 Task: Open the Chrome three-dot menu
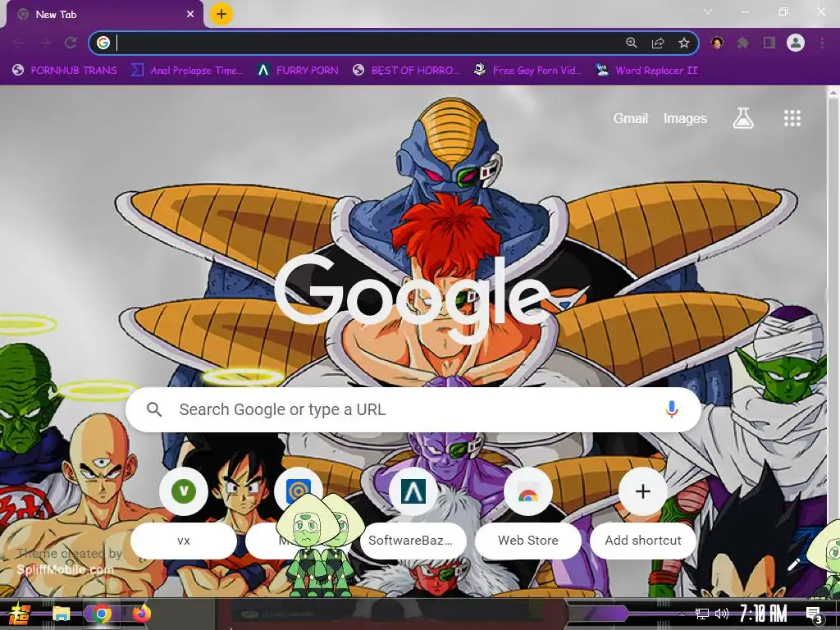[x=822, y=43]
